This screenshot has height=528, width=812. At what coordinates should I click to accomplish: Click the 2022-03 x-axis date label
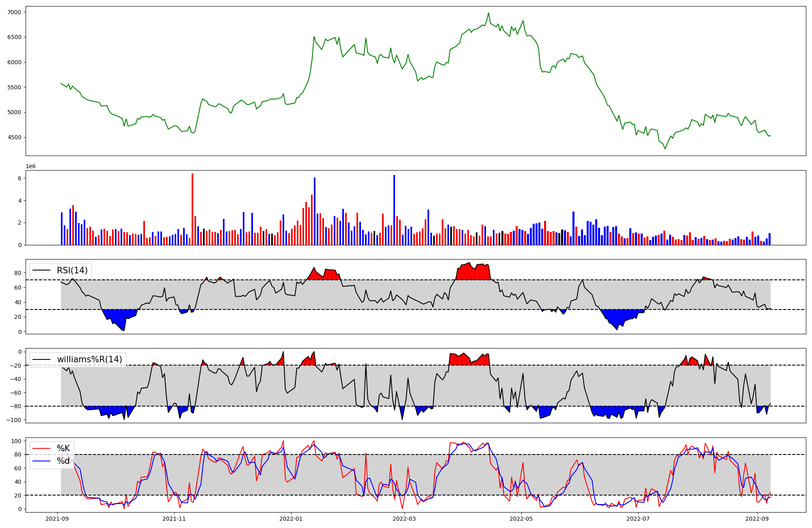(404, 519)
